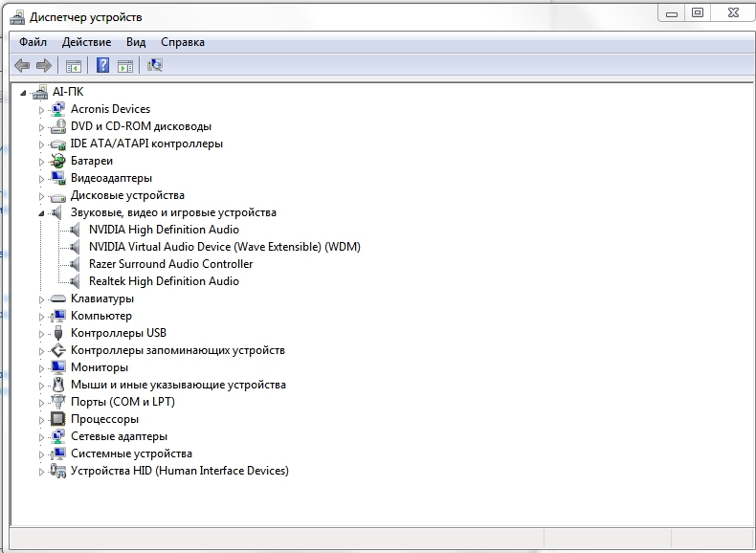This screenshot has width=756, height=553.
Task: Click the Forward arrow toolbar button
Action: click(43, 65)
